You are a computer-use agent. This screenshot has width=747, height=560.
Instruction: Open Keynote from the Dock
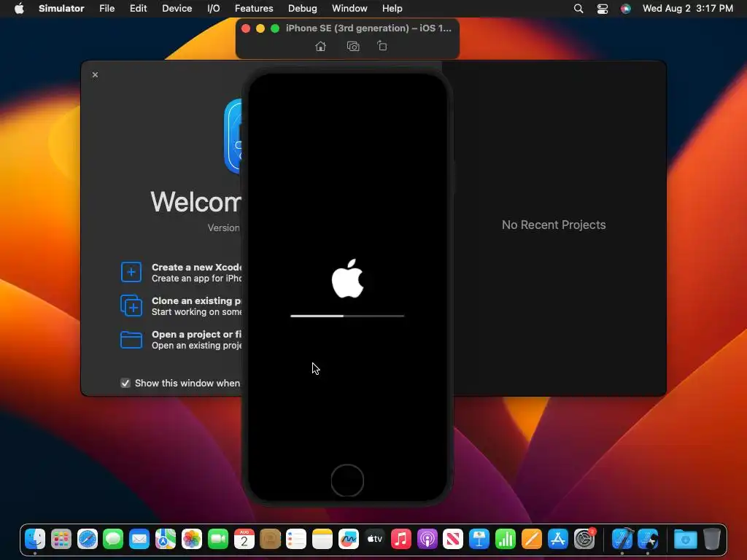coord(479,539)
